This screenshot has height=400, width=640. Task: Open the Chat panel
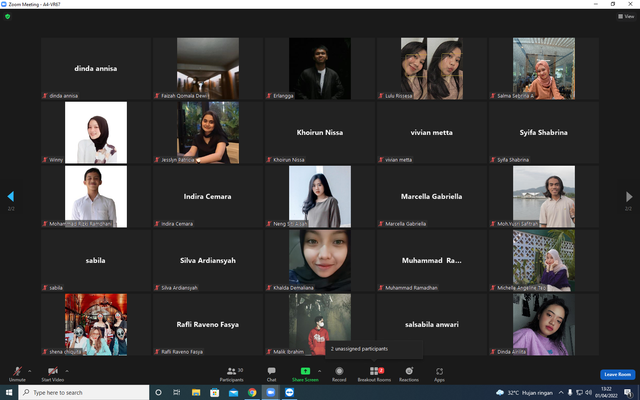[x=271, y=373]
